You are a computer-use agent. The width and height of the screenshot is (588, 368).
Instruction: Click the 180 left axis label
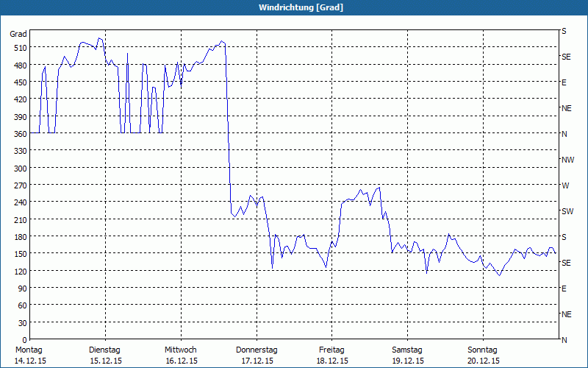coord(21,237)
